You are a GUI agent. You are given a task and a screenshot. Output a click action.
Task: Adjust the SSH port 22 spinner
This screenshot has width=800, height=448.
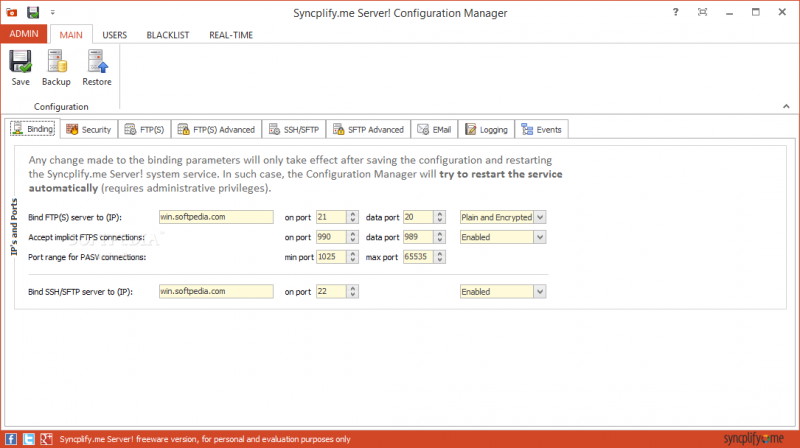click(353, 291)
